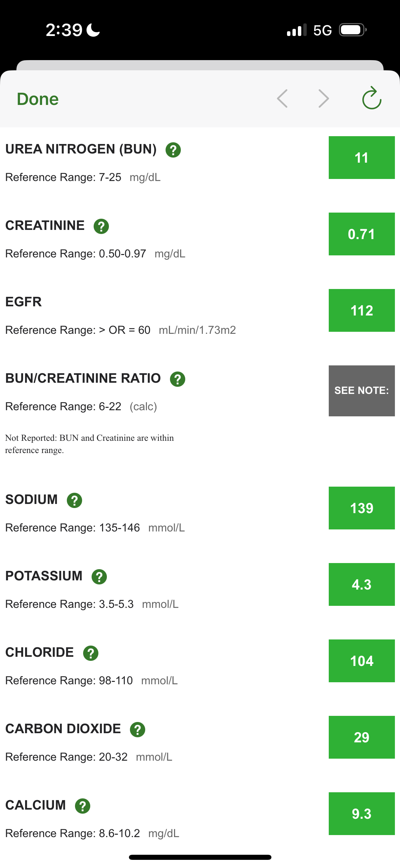Tap the Calcium help icon

click(x=82, y=806)
